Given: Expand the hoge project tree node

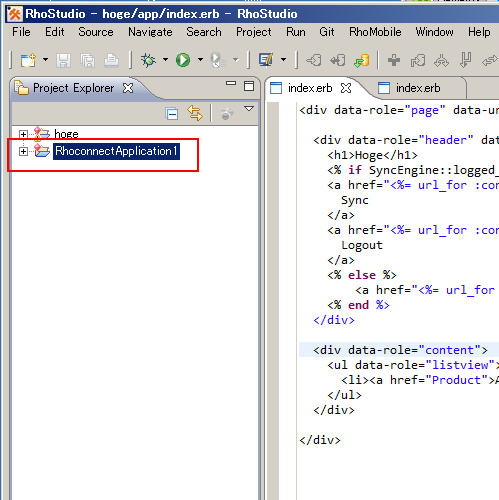Looking at the screenshot, I should coord(23,134).
